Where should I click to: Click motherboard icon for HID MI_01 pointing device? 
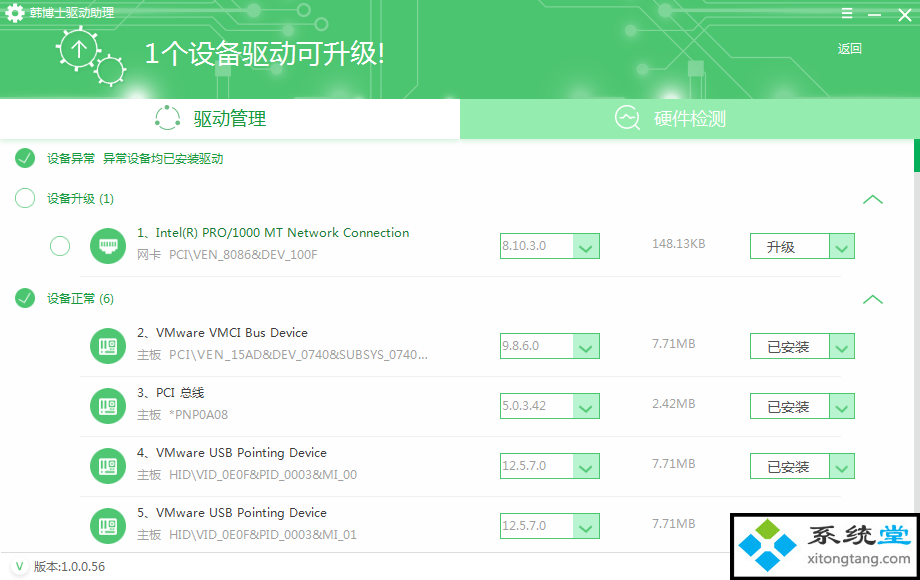click(x=108, y=526)
